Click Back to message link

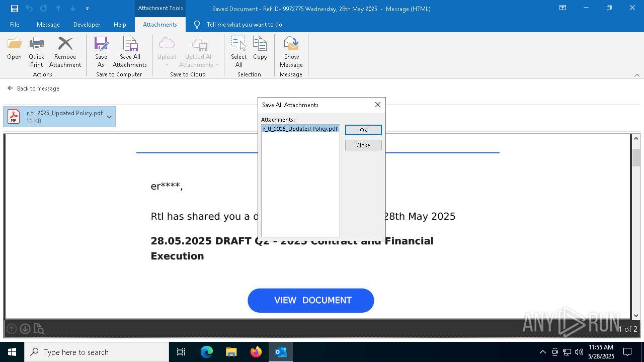click(34, 88)
